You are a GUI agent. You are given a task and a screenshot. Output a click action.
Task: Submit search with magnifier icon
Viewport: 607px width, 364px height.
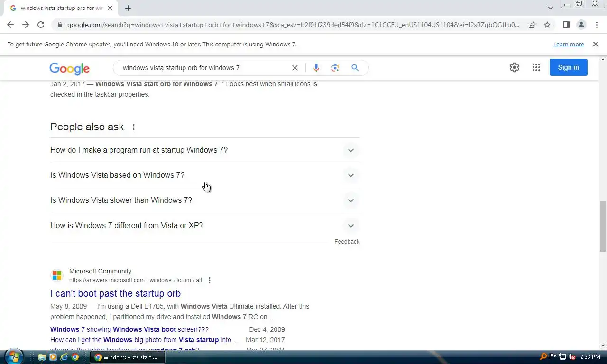(355, 68)
